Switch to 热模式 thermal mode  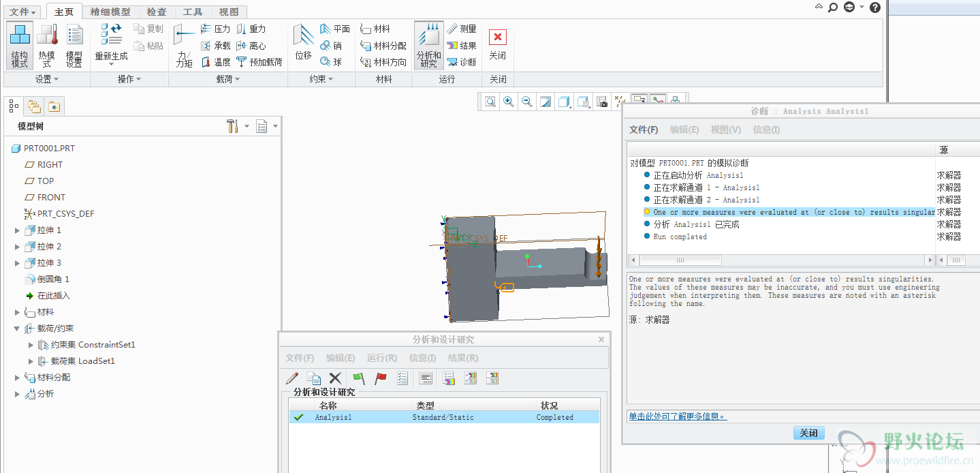click(47, 46)
